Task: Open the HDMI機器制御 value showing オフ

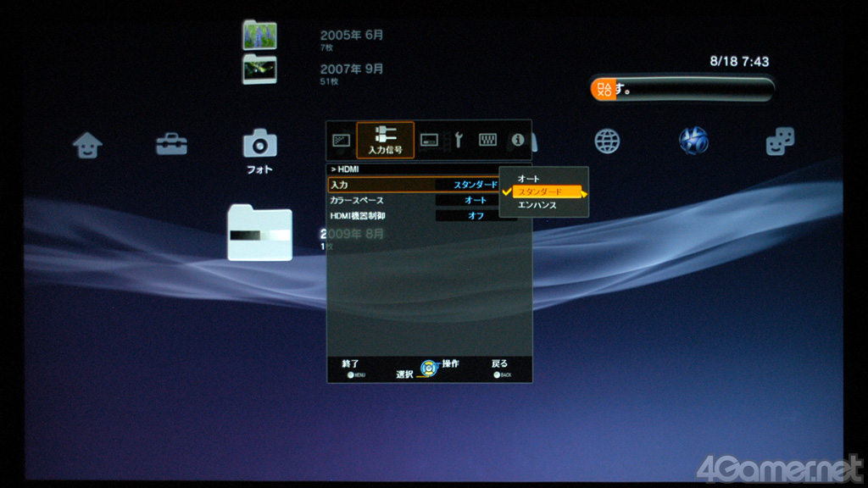Action: 476,216
